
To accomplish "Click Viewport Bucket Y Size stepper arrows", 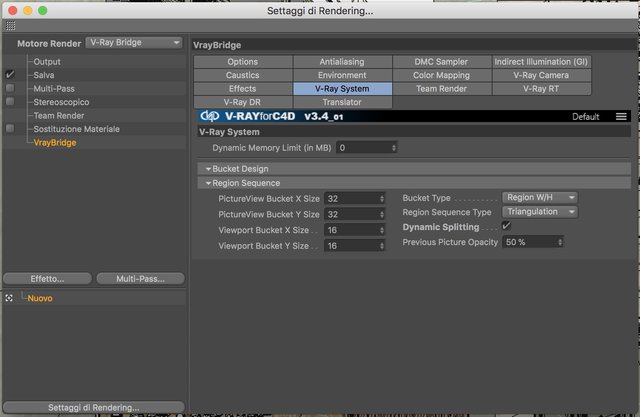I will coord(382,246).
